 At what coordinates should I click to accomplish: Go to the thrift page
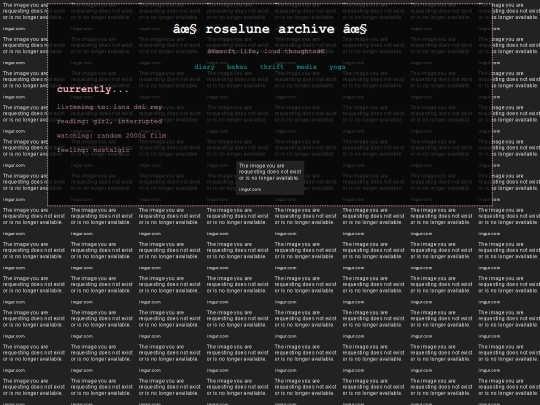pyautogui.click(x=272, y=67)
